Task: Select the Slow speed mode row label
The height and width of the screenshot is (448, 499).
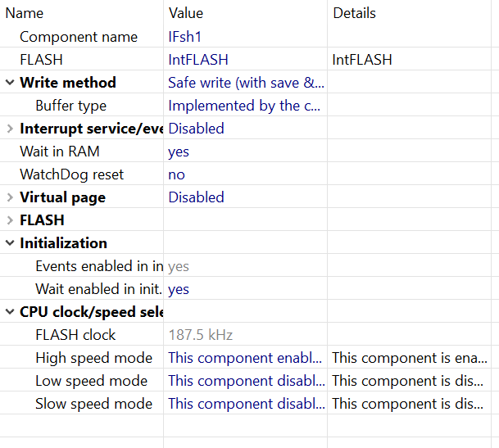Action: click(93, 404)
